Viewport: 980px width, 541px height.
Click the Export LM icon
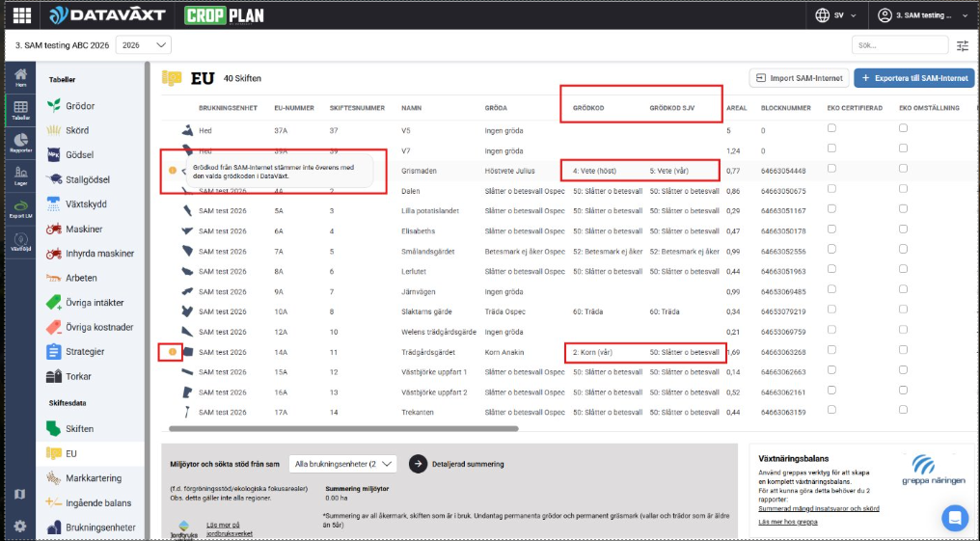point(20,208)
